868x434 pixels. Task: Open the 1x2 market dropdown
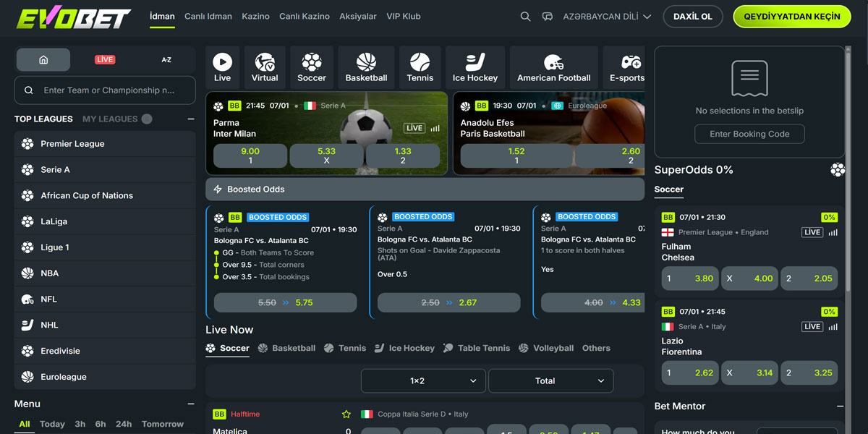pos(423,380)
